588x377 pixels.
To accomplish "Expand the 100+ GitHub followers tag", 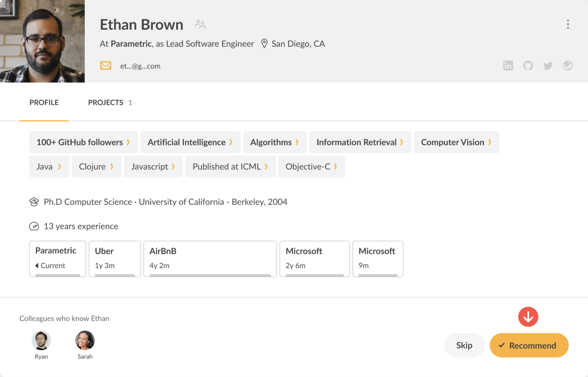I will coord(83,142).
